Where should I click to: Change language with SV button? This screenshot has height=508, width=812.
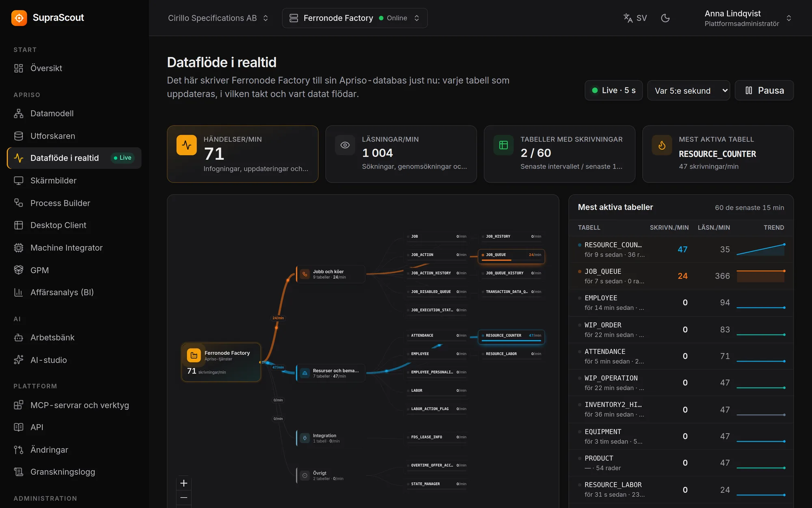(x=635, y=18)
